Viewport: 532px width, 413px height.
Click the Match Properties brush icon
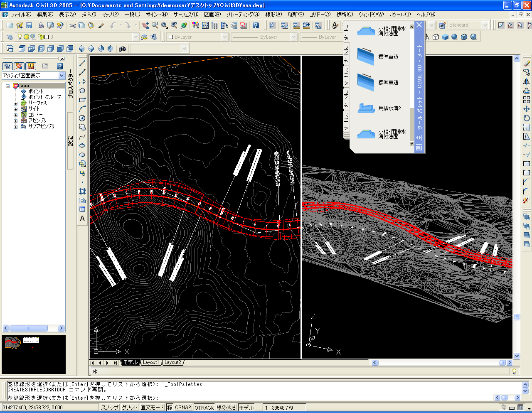tap(101, 25)
